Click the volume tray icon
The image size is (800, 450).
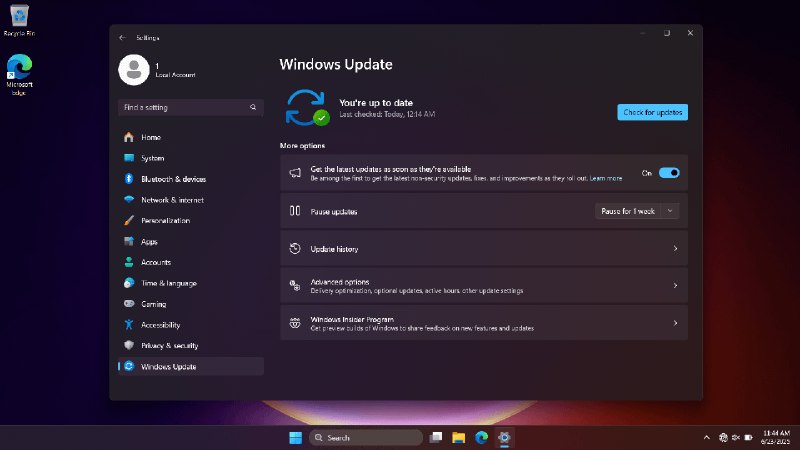(x=736, y=437)
